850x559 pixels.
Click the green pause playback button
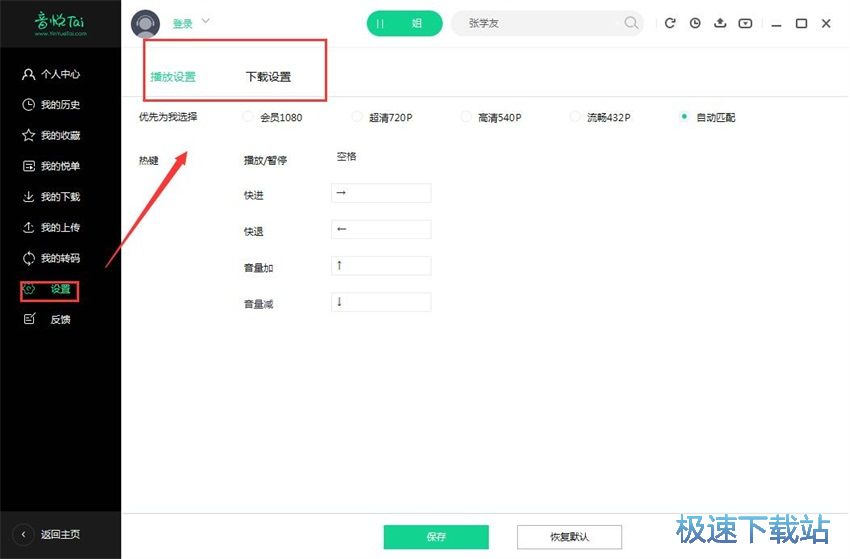coord(404,23)
